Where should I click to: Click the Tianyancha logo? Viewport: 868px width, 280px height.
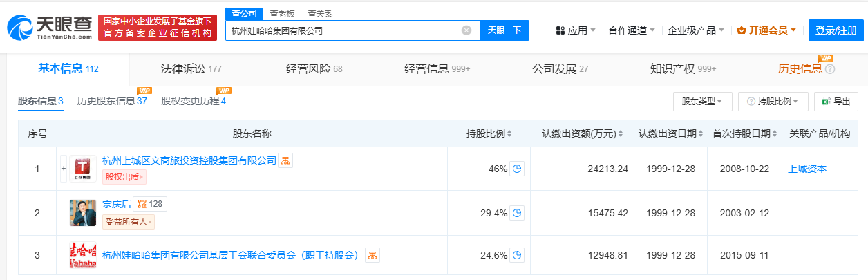[50, 27]
